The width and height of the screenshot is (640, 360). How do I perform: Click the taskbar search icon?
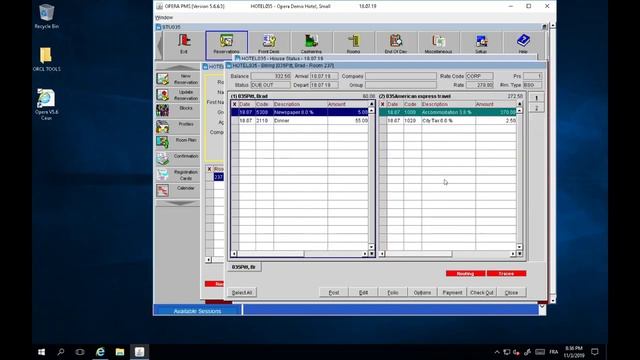coord(61,352)
